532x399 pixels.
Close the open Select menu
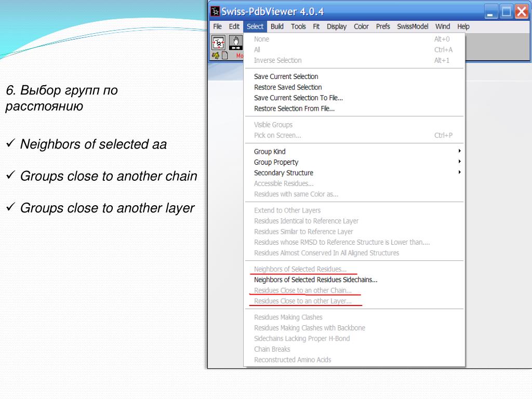255,26
